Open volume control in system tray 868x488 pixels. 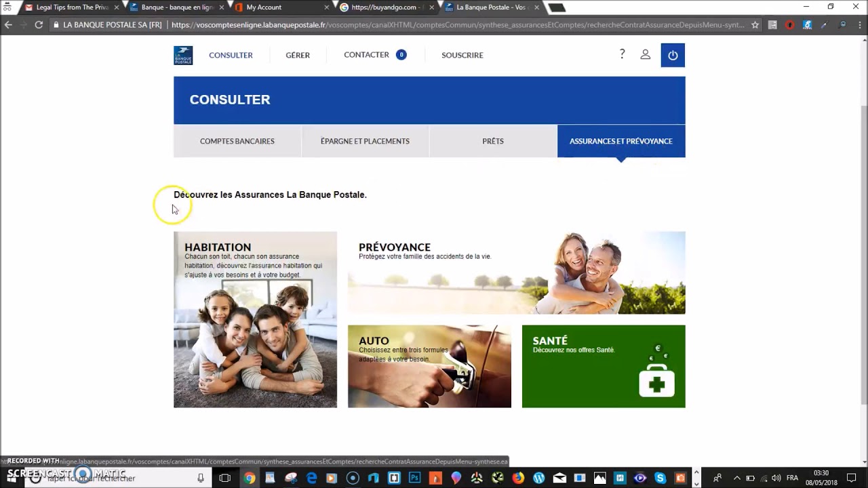pos(776,478)
